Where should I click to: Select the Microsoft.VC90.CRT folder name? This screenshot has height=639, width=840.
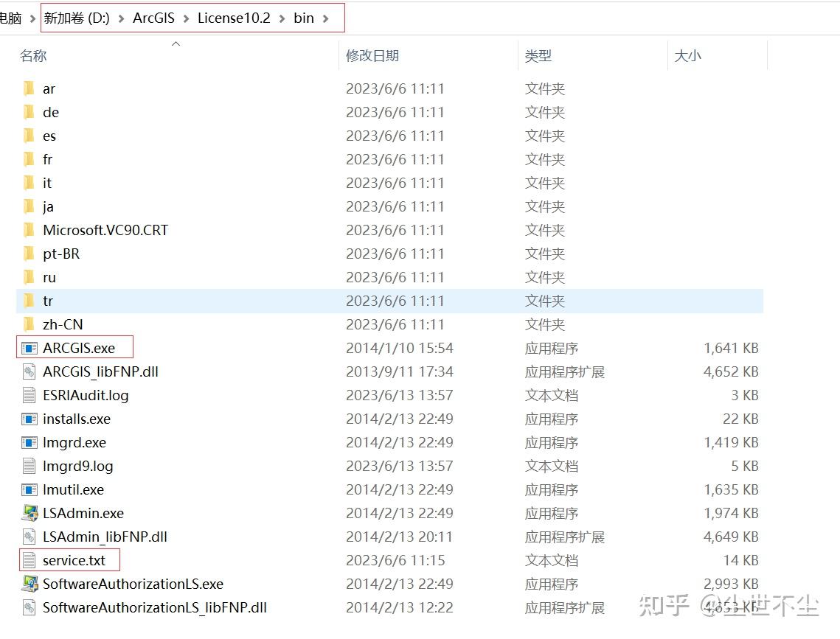tap(105, 230)
